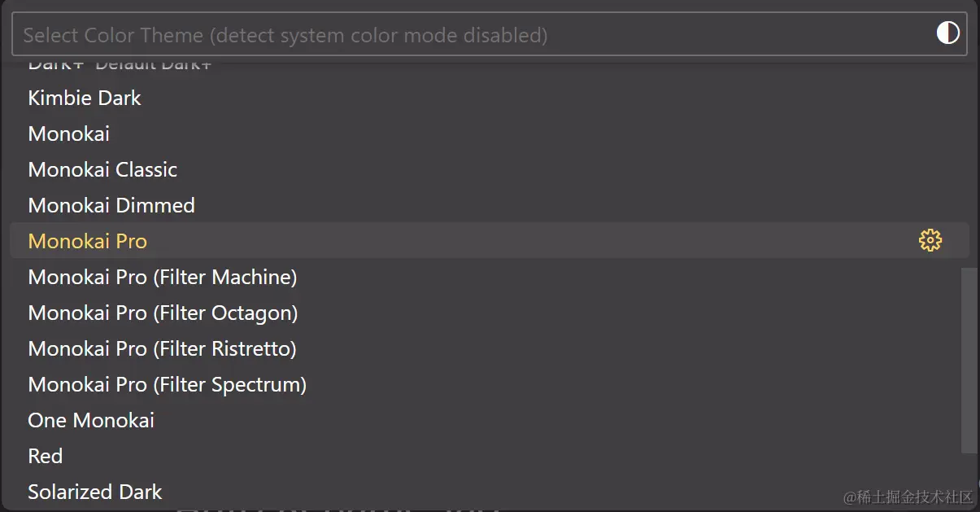Select the Solarized Dark theme
Viewport: 980px width, 512px height.
490,492
